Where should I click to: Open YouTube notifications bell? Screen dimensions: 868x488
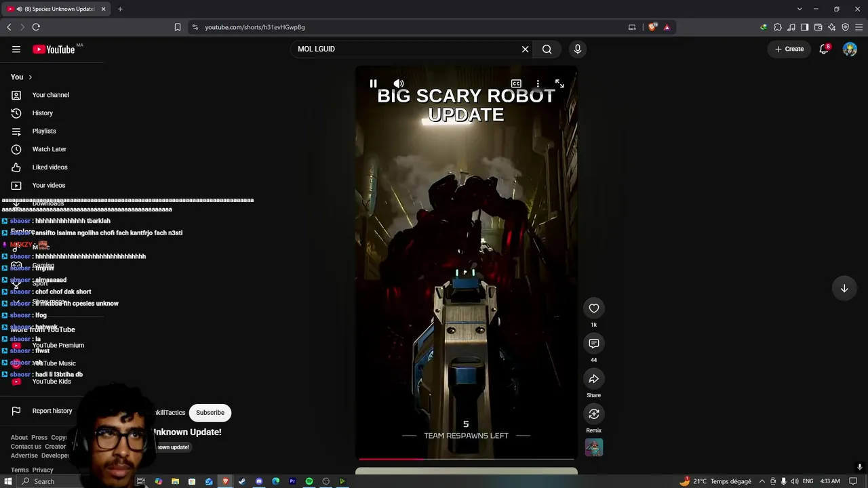pos(824,49)
